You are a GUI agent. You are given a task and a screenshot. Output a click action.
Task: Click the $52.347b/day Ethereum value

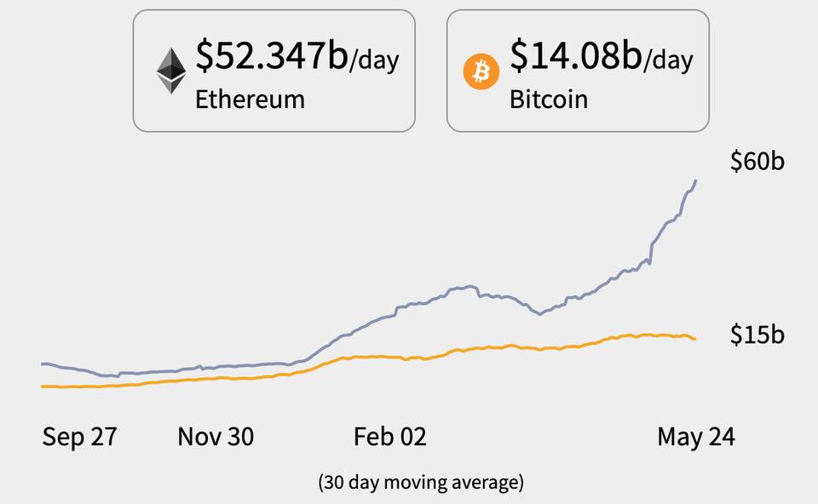(x=297, y=55)
